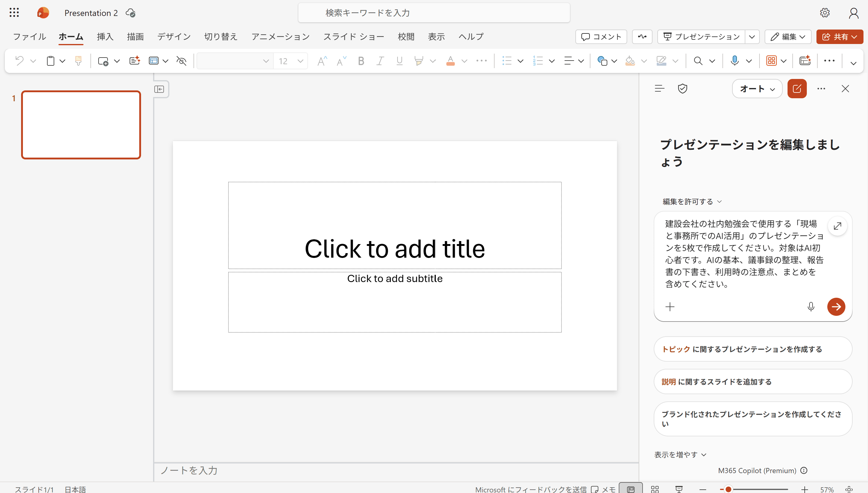Open Copilot chat history list icon
Screen dimensions: 868x493
click(659, 89)
